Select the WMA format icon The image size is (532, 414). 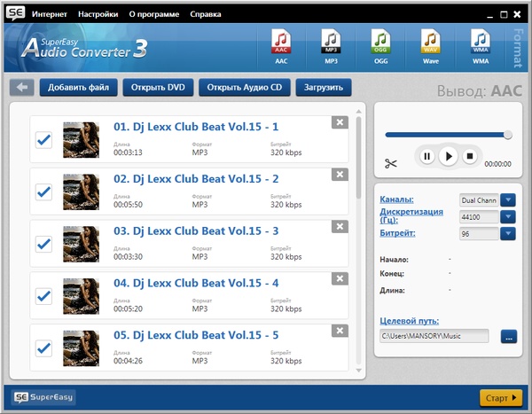[x=480, y=47]
